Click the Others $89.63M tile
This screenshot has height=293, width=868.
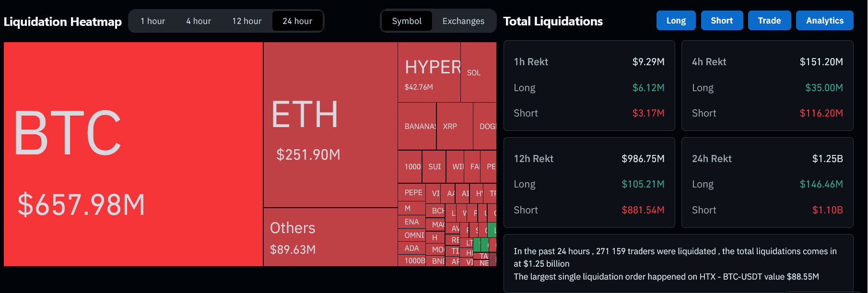point(330,237)
